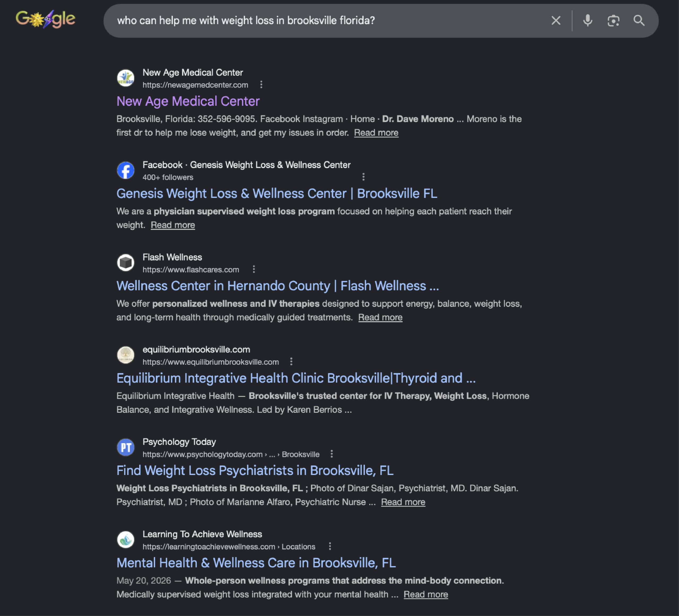The height and width of the screenshot is (616, 679).
Task: Read more of Psychology Today psychiatrists snippet
Action: [x=403, y=502]
